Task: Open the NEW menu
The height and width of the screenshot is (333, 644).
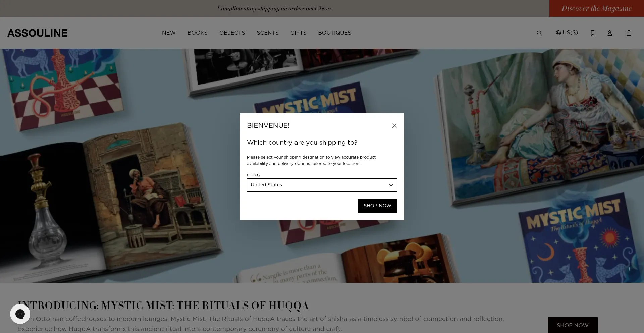Action: point(169,33)
